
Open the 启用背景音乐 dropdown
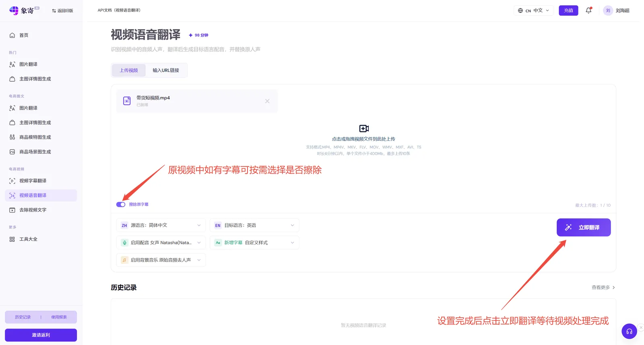coord(161,260)
